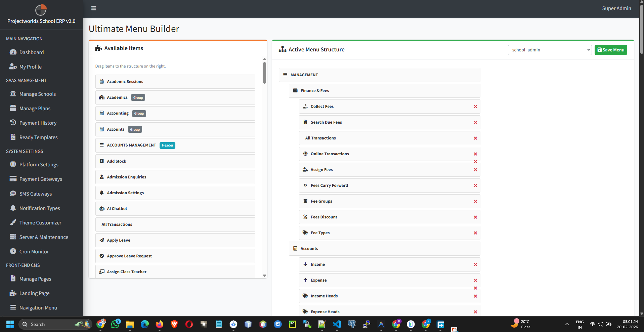The width and height of the screenshot is (644, 332).
Task: Select the Online Transactions globe icon
Action: coord(305,154)
